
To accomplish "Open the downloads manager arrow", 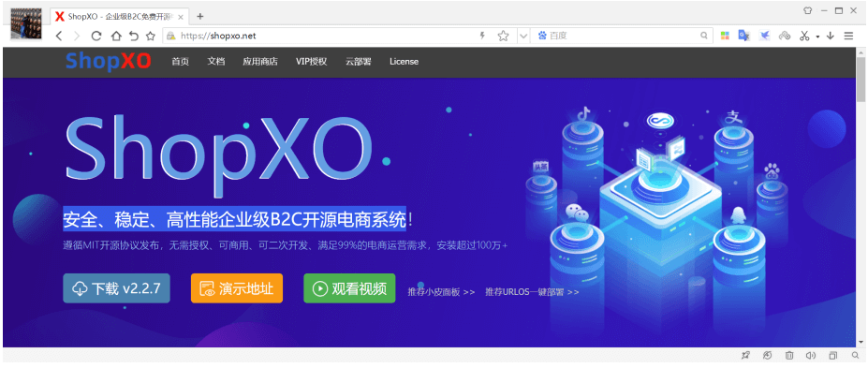I will click(x=830, y=36).
